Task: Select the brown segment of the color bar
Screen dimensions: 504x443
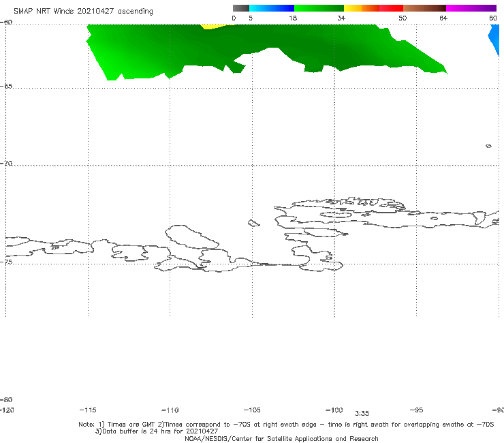Action: [424, 8]
